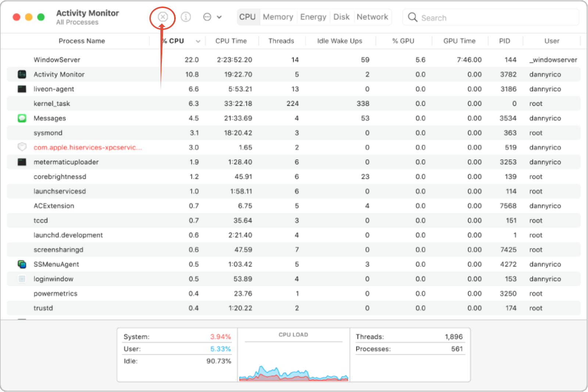Select the WindowServer process row
Image resolution: width=588 pixels, height=392 pixels.
point(294,60)
